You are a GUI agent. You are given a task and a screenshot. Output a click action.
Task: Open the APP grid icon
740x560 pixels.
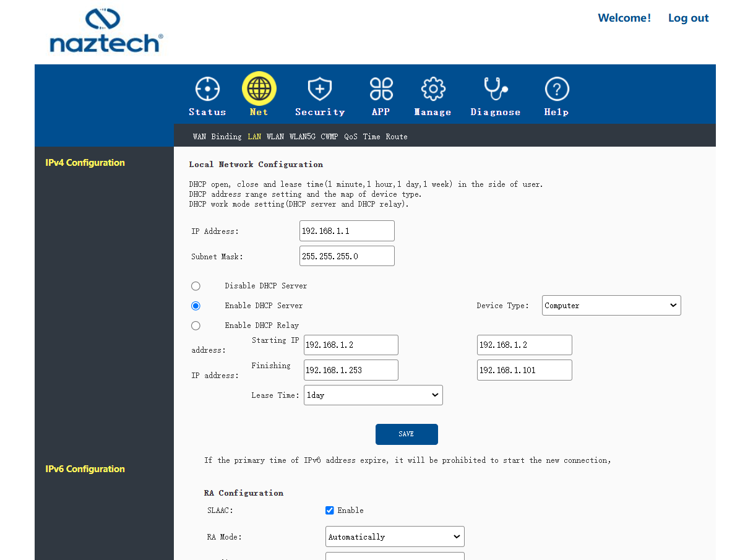tap(381, 88)
